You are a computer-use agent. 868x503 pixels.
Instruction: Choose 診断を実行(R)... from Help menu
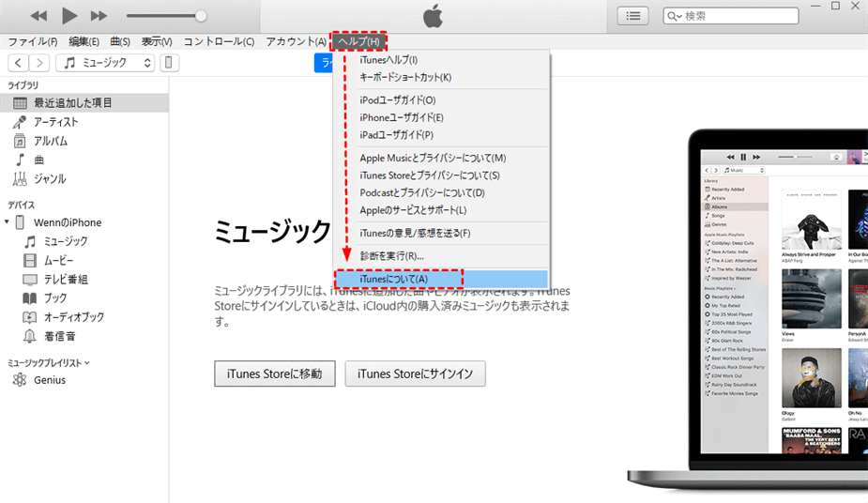click(x=391, y=255)
